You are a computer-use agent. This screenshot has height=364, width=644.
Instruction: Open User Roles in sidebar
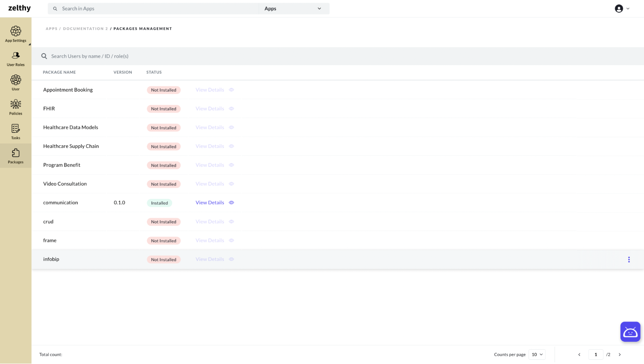(15, 59)
